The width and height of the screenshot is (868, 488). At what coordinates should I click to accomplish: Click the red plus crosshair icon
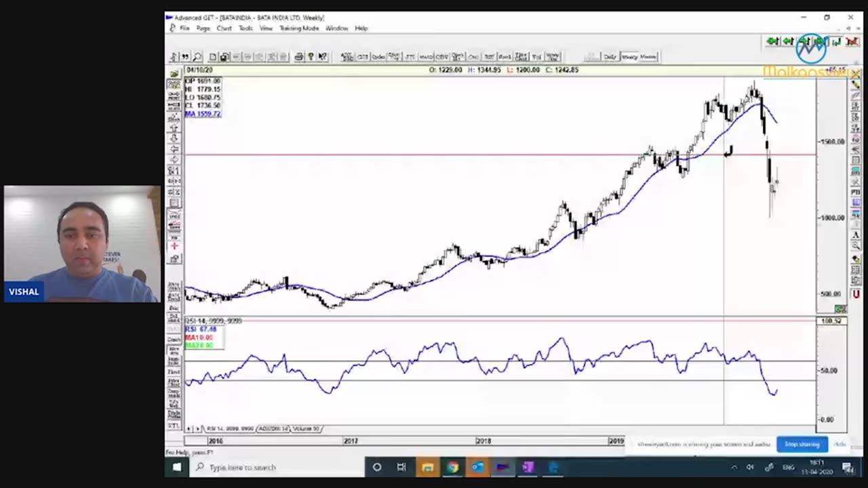(174, 245)
